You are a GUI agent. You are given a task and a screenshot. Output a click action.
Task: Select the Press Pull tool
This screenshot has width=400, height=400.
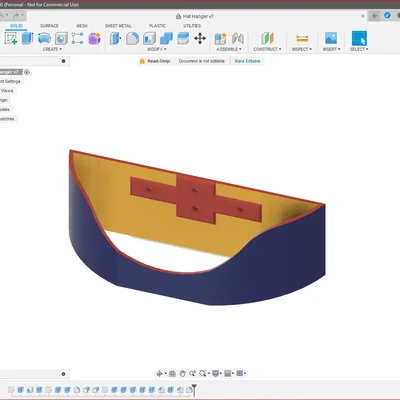(x=116, y=38)
